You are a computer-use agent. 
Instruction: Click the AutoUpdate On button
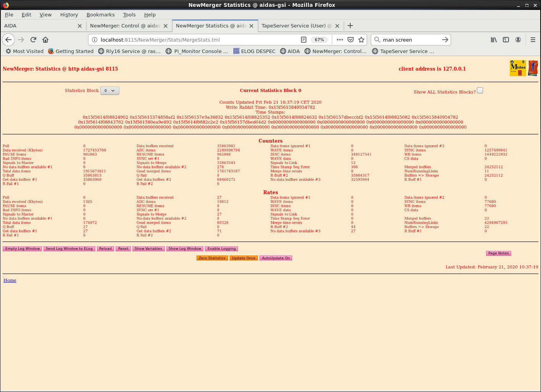pos(276,258)
